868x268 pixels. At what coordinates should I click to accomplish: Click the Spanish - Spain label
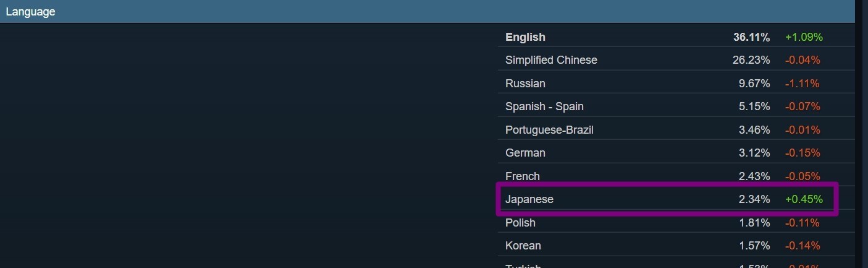click(544, 106)
